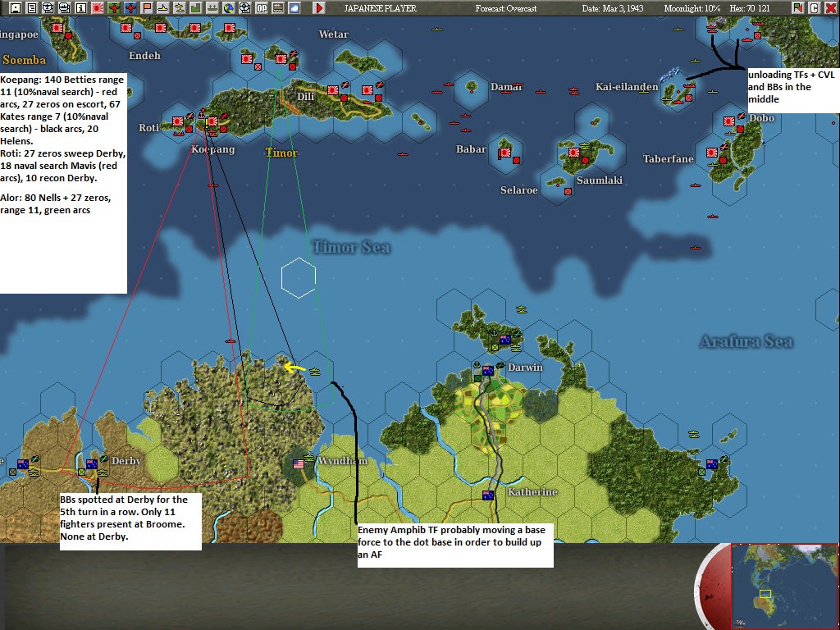Select the yellow task force beside yellow arrow
Image resolution: width=840 pixels, height=630 pixels.
pos(315,372)
